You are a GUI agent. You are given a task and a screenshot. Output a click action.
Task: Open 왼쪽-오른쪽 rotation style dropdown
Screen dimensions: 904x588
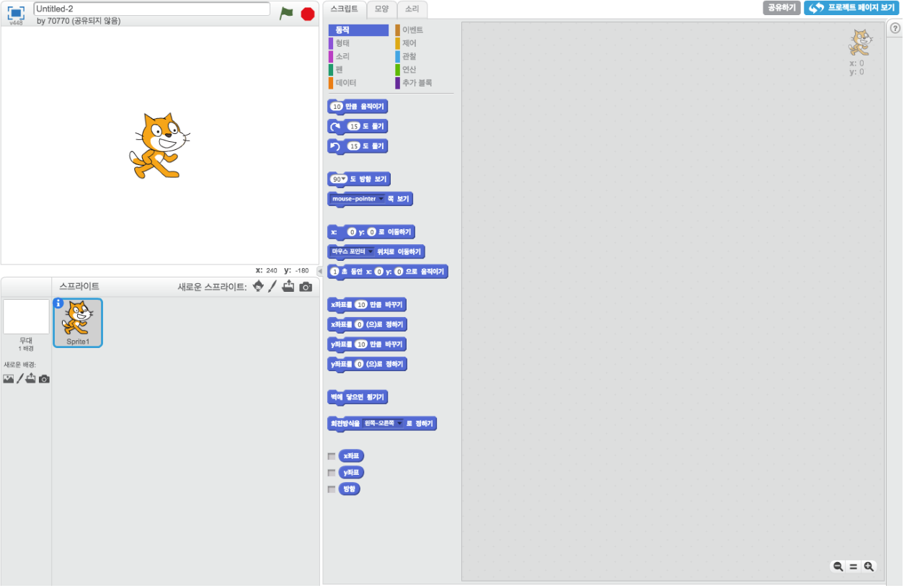399,424
